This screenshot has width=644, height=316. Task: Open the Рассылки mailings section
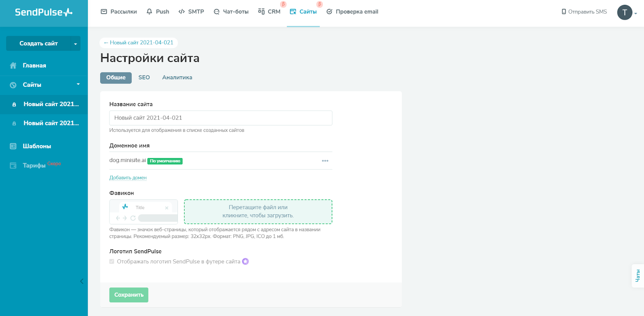[119, 12]
